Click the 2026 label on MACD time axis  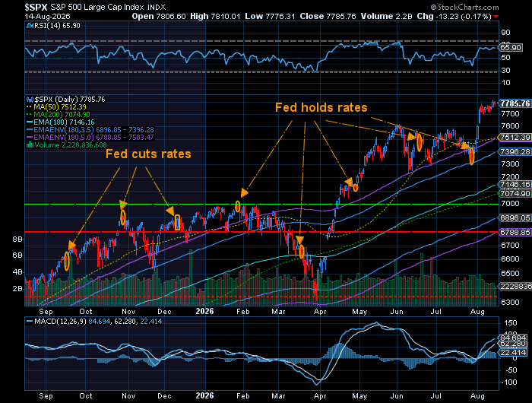point(205,396)
